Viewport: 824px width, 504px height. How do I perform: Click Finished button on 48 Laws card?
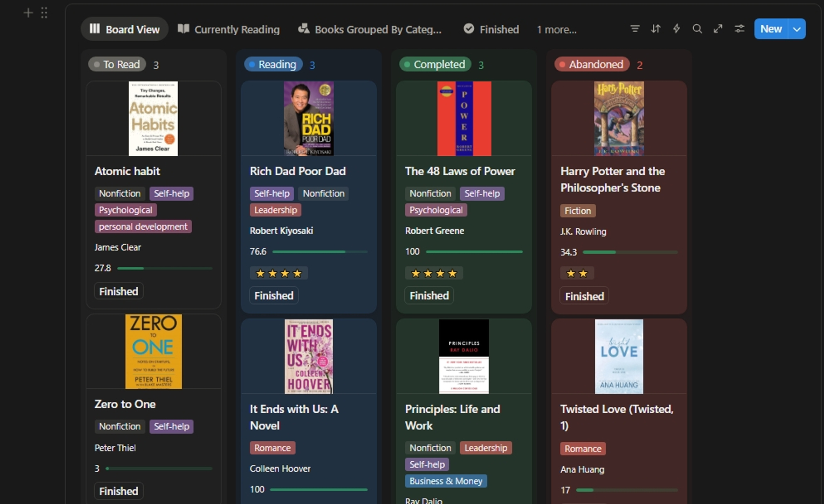pos(429,295)
